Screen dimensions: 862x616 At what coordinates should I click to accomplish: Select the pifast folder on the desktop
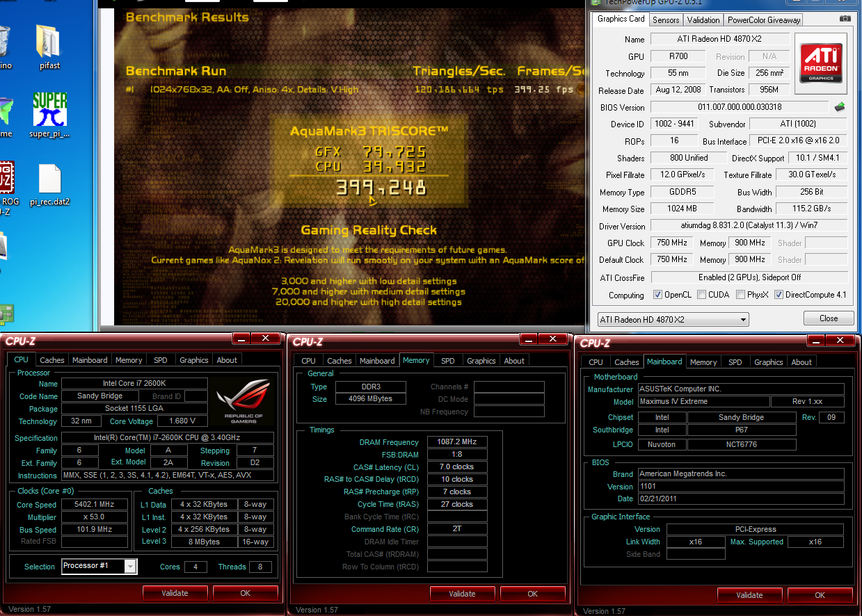pos(49,48)
